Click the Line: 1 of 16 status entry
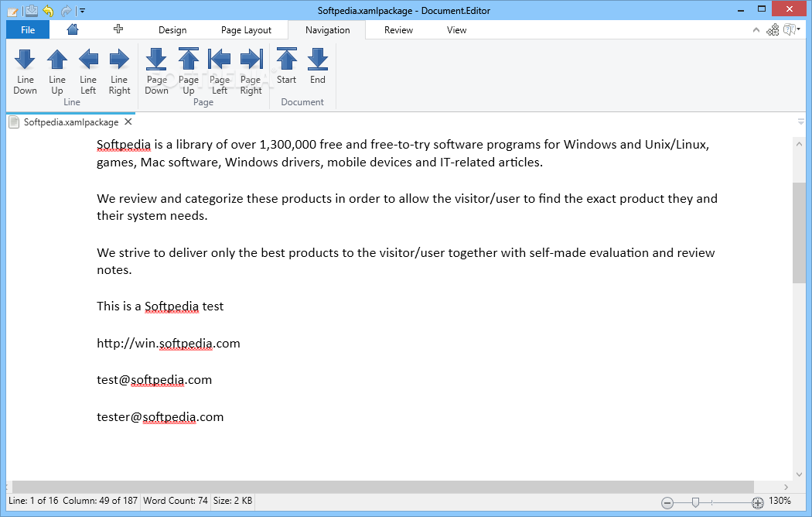 pyautogui.click(x=33, y=501)
